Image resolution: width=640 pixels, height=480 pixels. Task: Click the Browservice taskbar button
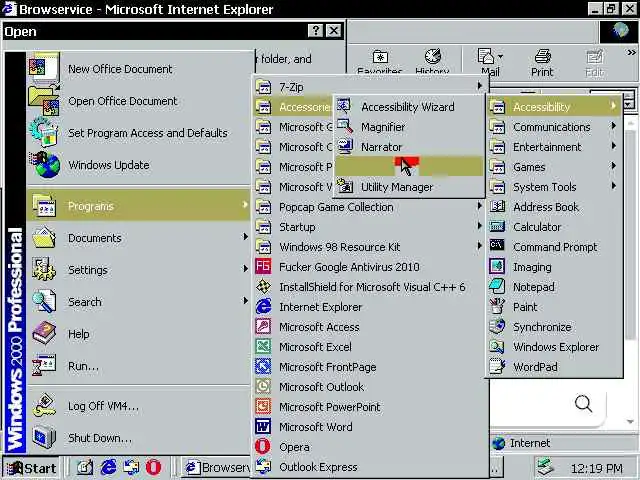pyautogui.click(x=216, y=468)
